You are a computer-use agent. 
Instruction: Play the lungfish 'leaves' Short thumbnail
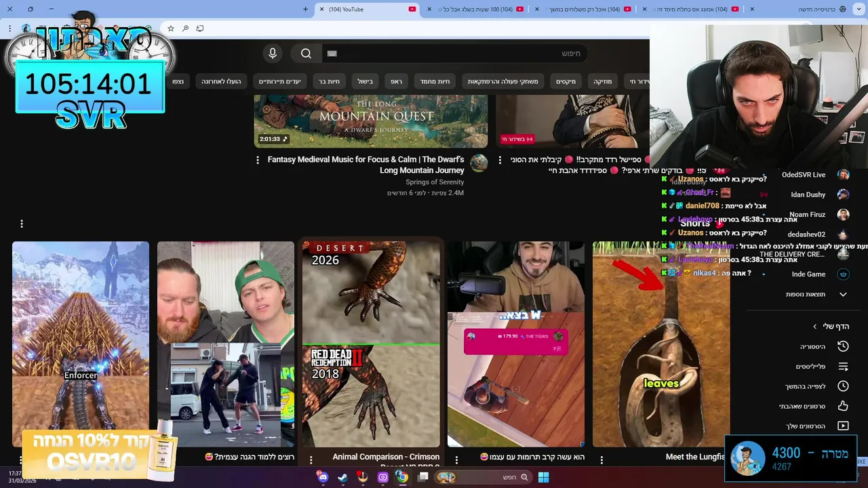661,344
